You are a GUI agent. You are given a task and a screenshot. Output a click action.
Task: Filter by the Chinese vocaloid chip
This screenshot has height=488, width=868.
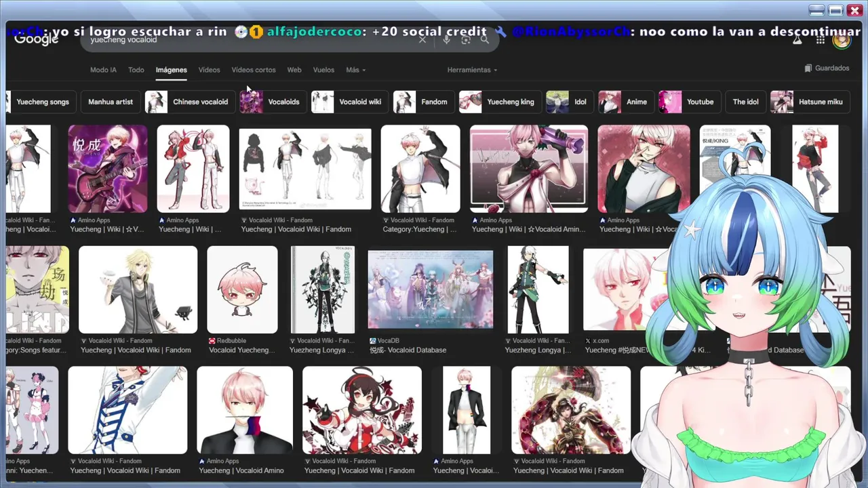click(190, 102)
